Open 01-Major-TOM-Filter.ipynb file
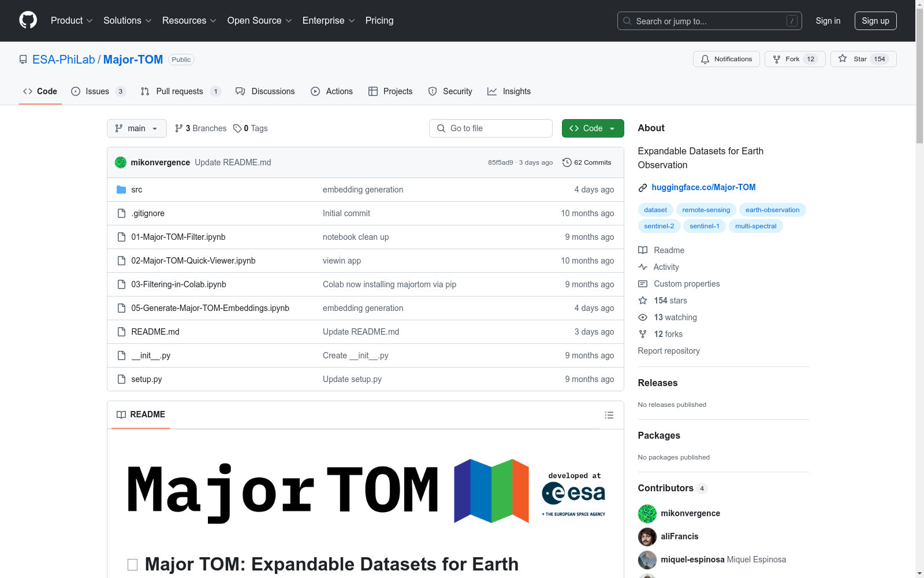This screenshot has width=924, height=578. (x=178, y=237)
